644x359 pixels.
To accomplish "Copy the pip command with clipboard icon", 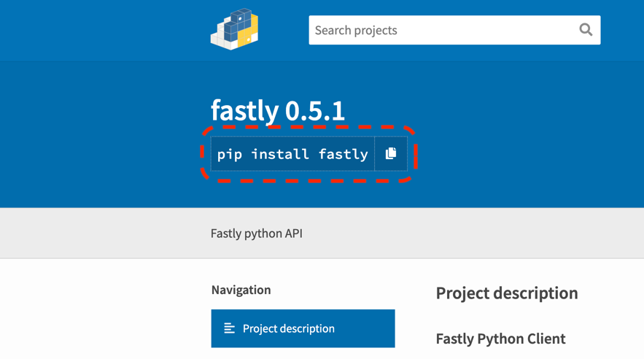I will [391, 154].
